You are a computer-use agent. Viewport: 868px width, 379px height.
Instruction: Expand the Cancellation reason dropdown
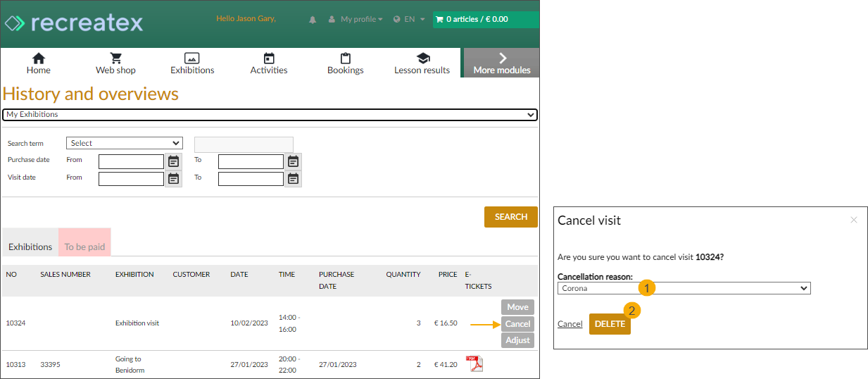coord(684,288)
